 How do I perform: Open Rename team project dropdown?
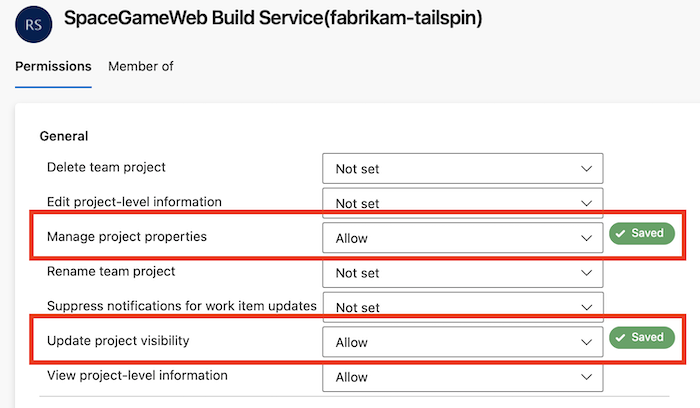pyautogui.click(x=462, y=272)
